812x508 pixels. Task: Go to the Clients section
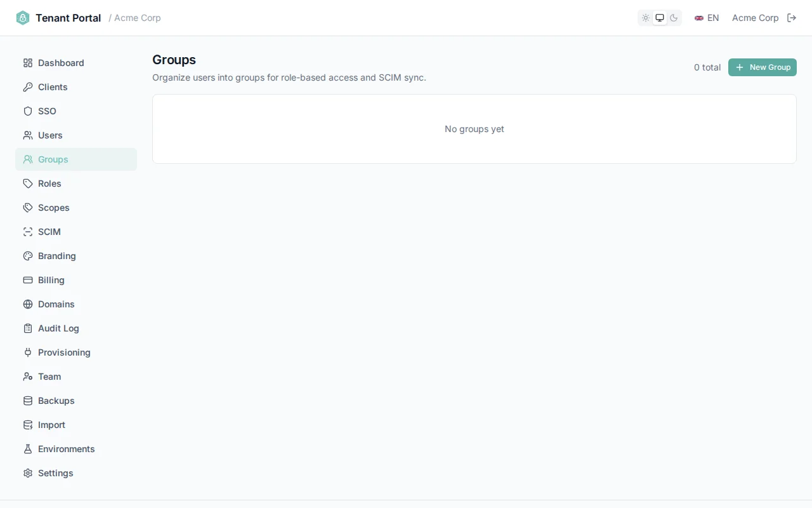click(76, 87)
